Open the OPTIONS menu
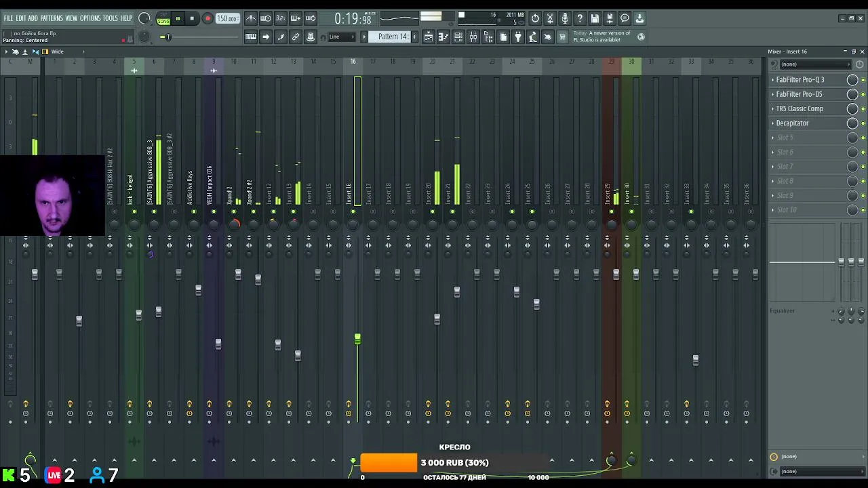The image size is (868, 488). coord(90,18)
